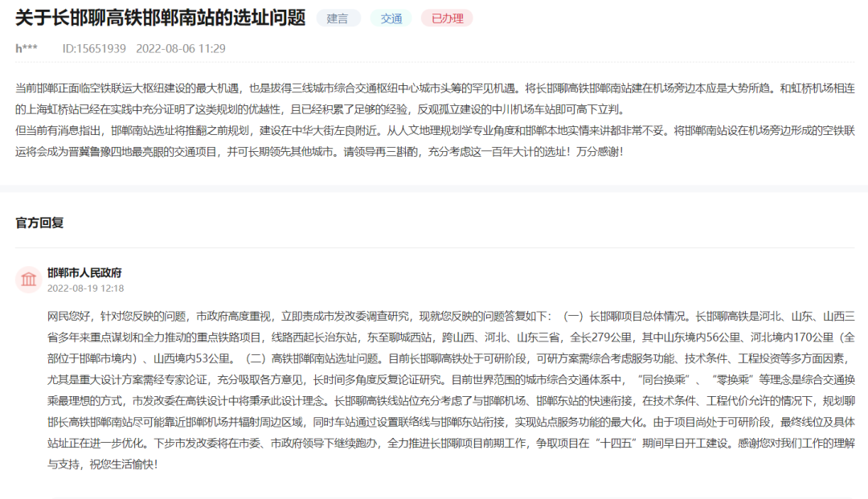
Task: Click the official reply text starting 网民您好
Action: coord(451,390)
